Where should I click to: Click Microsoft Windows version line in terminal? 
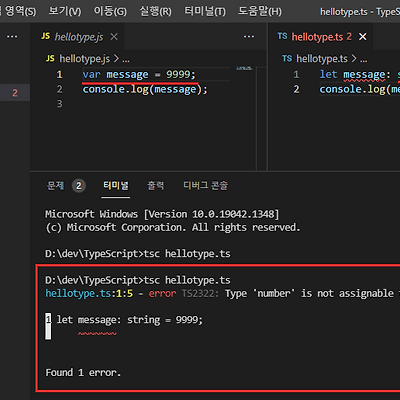(162, 214)
